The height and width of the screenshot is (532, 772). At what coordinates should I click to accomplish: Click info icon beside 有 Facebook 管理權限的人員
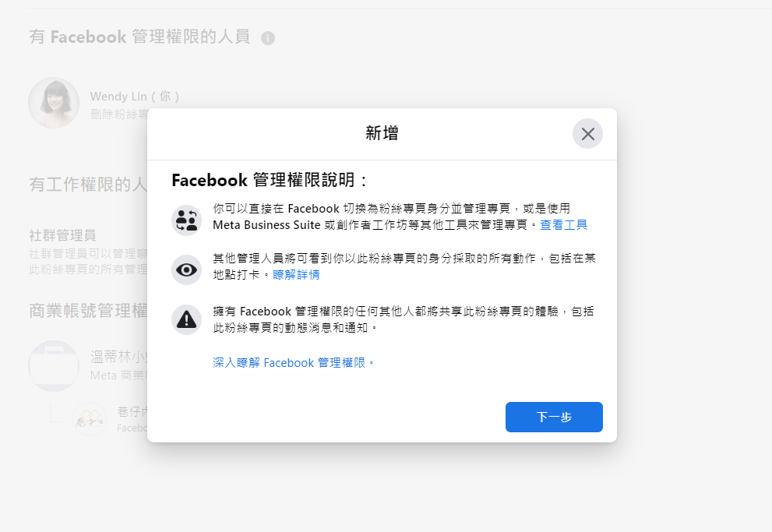(268, 37)
